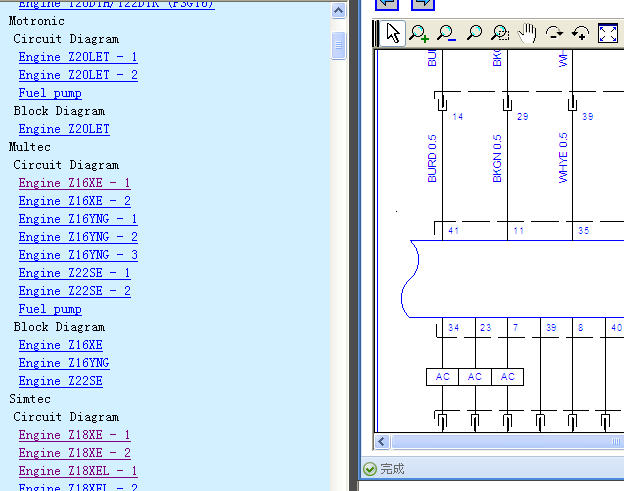Open Engine Z22SE block diagram link
Viewport: 624px width, 491px height.
[60, 381]
